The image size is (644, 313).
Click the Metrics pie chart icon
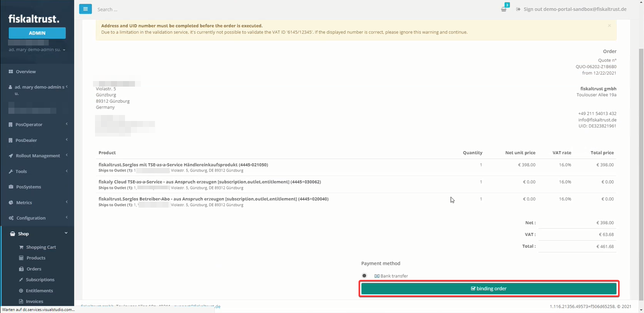pyautogui.click(x=11, y=202)
